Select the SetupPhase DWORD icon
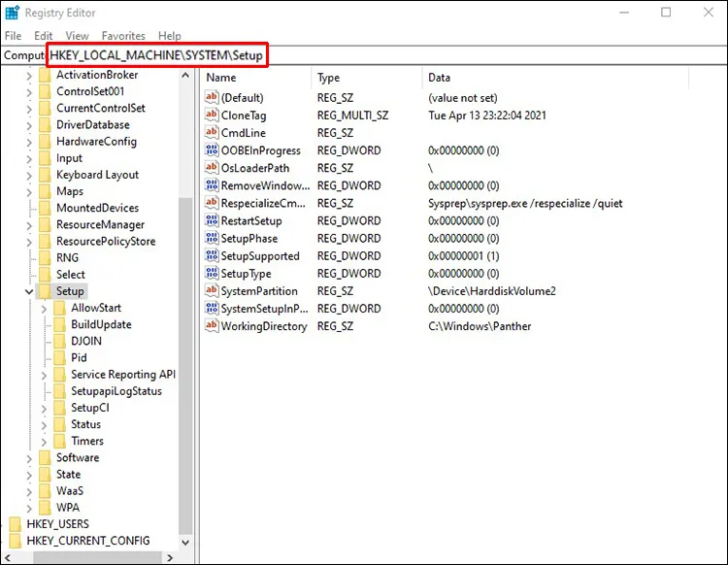 click(x=212, y=238)
